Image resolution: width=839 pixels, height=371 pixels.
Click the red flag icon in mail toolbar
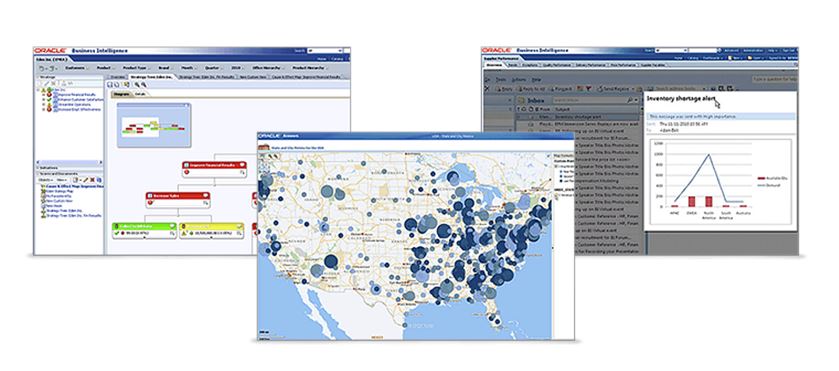[588, 88]
